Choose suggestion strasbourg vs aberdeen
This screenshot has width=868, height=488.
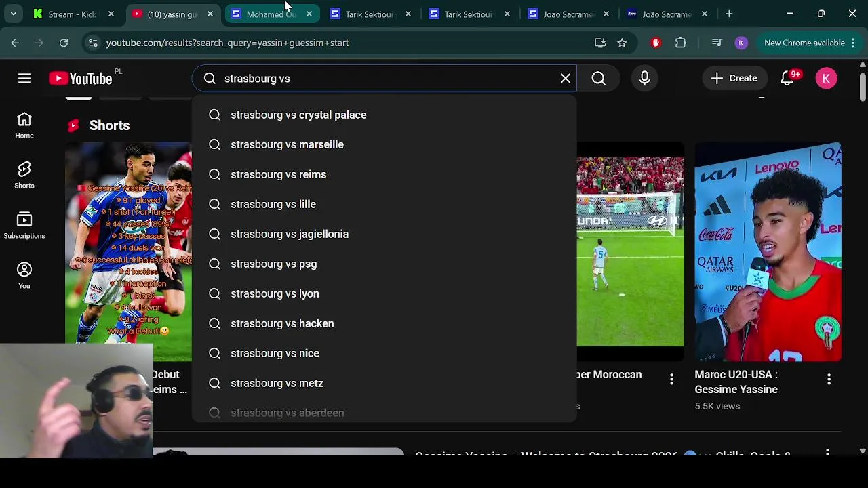click(384, 411)
